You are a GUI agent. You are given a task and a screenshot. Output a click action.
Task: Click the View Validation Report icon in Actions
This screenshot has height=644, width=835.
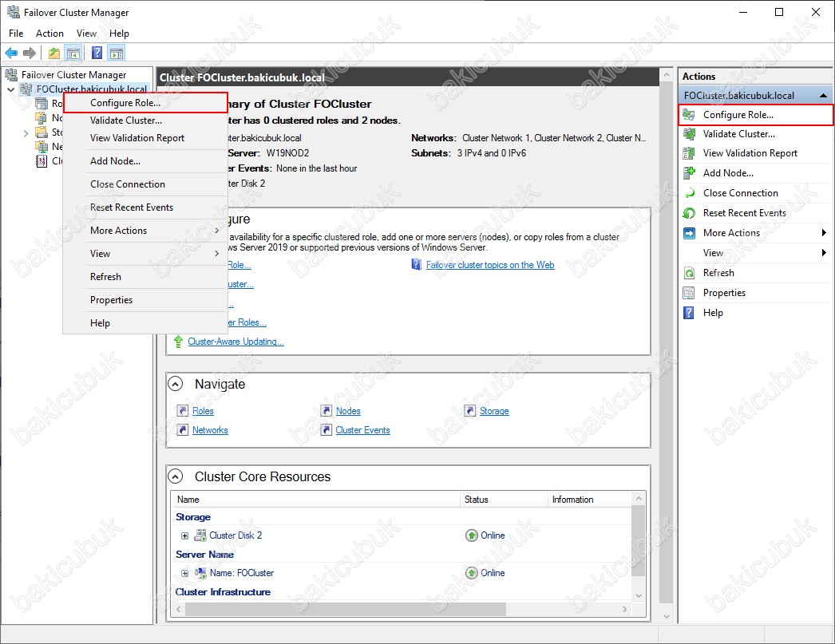click(x=689, y=153)
